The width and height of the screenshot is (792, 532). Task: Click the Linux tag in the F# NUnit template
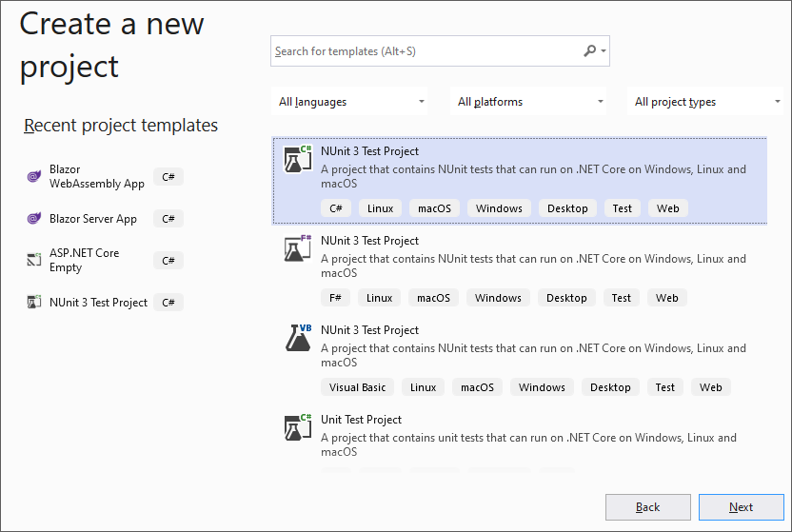[379, 298]
